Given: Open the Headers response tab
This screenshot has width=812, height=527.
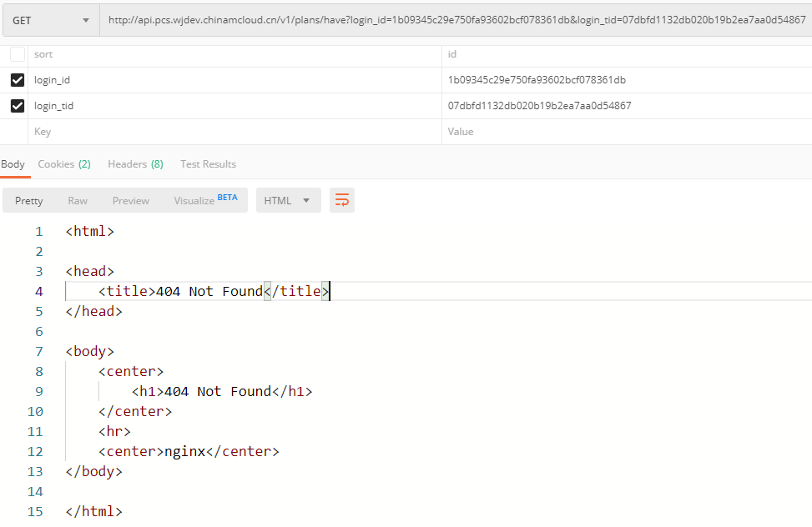Looking at the screenshot, I should (x=135, y=164).
